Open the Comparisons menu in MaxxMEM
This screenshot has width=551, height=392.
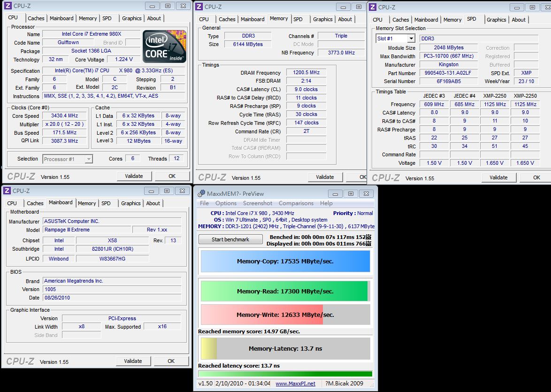point(296,203)
